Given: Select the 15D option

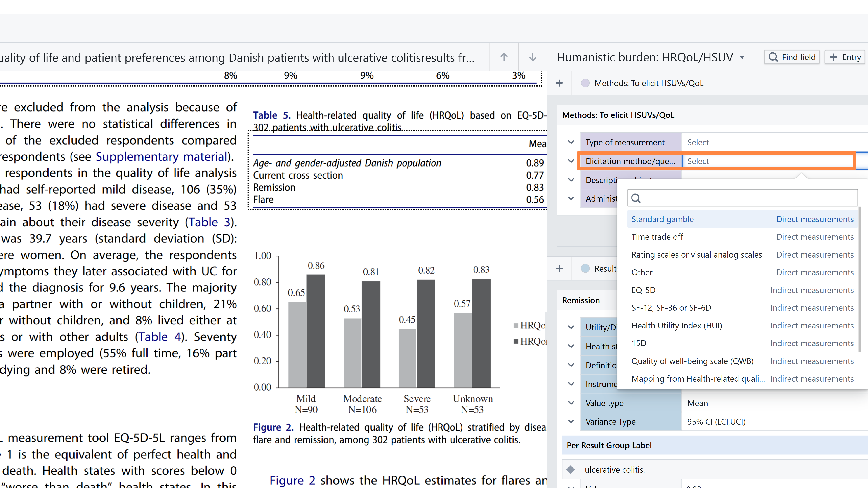Looking at the screenshot, I should [742, 343].
